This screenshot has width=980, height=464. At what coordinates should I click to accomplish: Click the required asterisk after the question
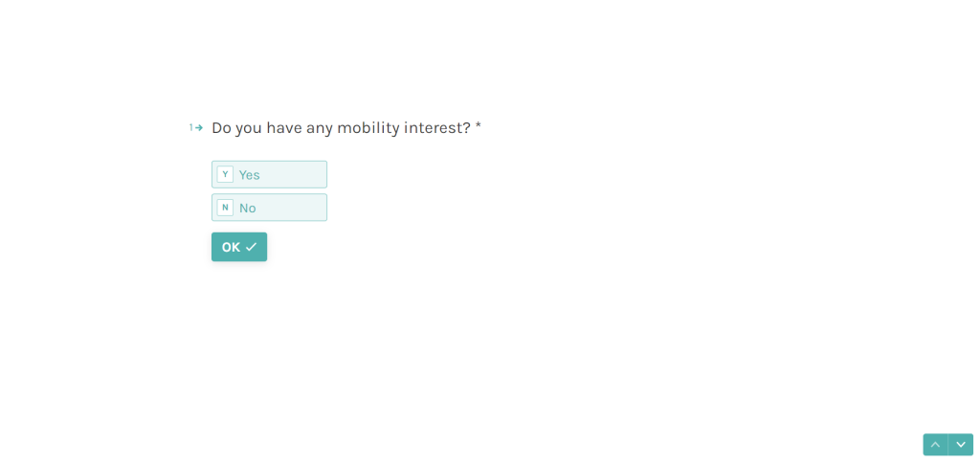(x=479, y=126)
